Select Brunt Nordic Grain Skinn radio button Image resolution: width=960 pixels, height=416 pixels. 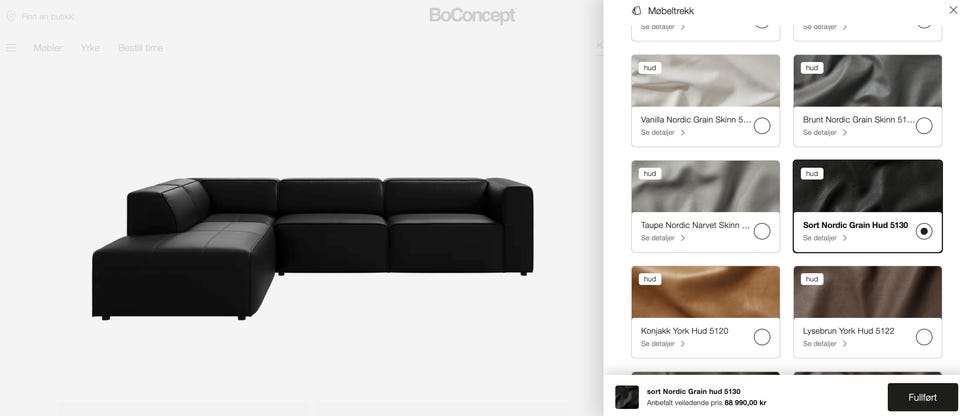pos(924,126)
